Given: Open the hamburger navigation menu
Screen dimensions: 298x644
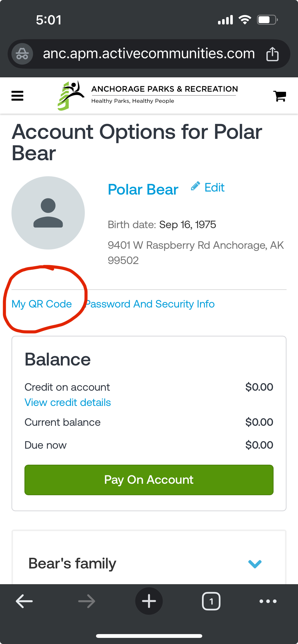Looking at the screenshot, I should tap(17, 96).
